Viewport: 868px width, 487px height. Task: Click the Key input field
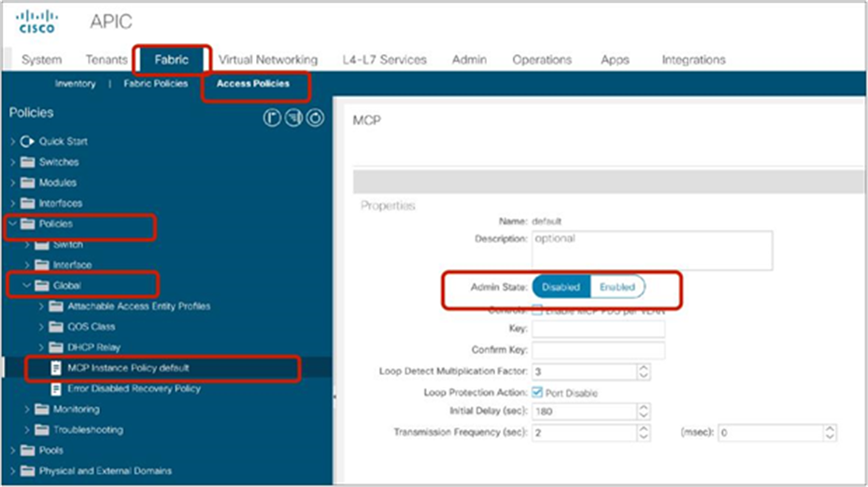[x=598, y=328]
